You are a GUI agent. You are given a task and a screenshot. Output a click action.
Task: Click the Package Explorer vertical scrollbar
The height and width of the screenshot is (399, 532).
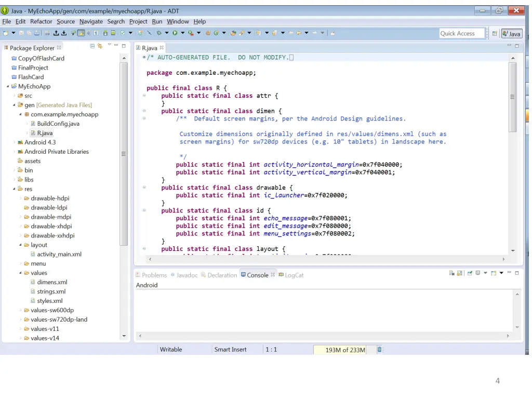pyautogui.click(x=124, y=154)
